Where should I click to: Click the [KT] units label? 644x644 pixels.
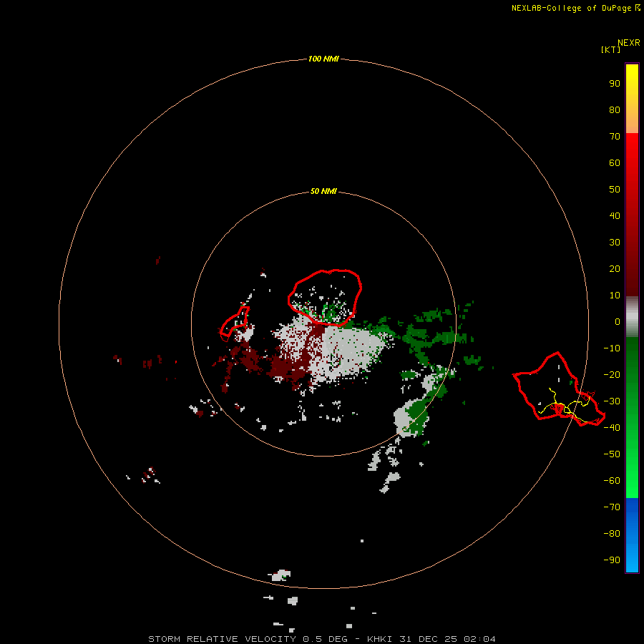tap(610, 49)
